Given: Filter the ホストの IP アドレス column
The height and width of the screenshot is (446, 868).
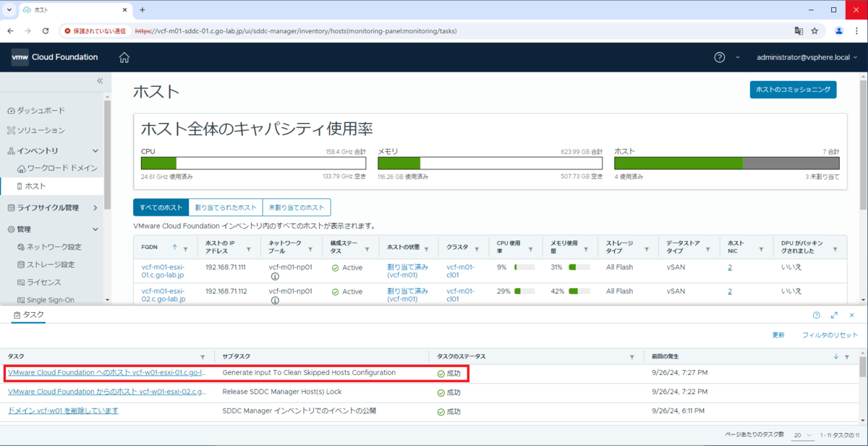Looking at the screenshot, I should (x=249, y=248).
